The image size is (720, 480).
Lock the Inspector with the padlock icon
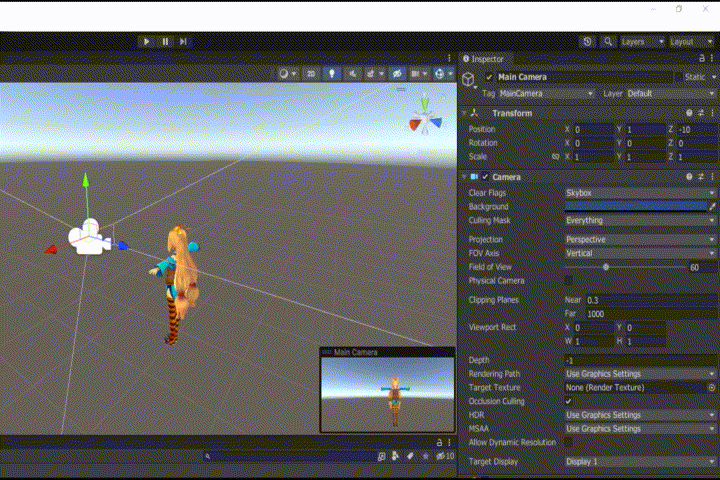click(x=702, y=58)
